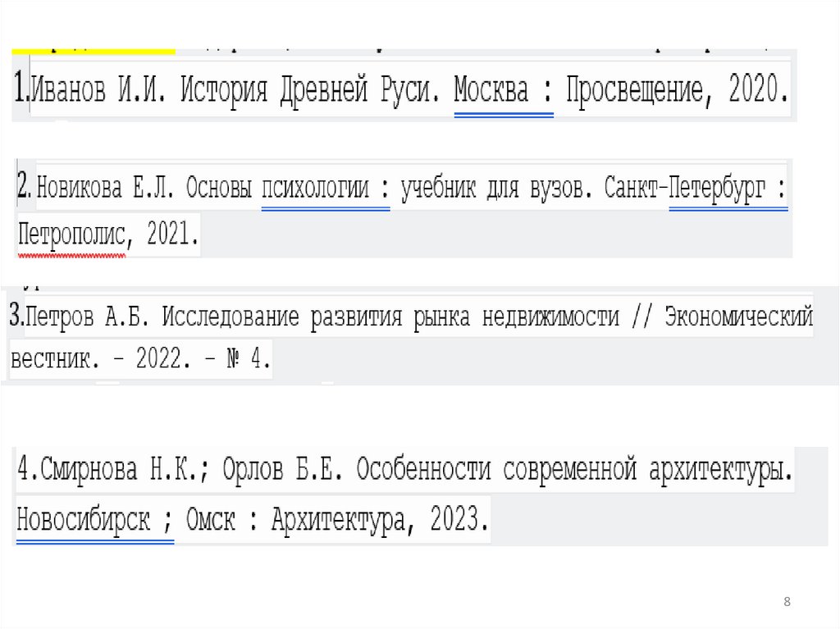The image size is (840, 629).
Task: Click the title 'Особенности современной архитектуры.'
Action: (x=574, y=469)
